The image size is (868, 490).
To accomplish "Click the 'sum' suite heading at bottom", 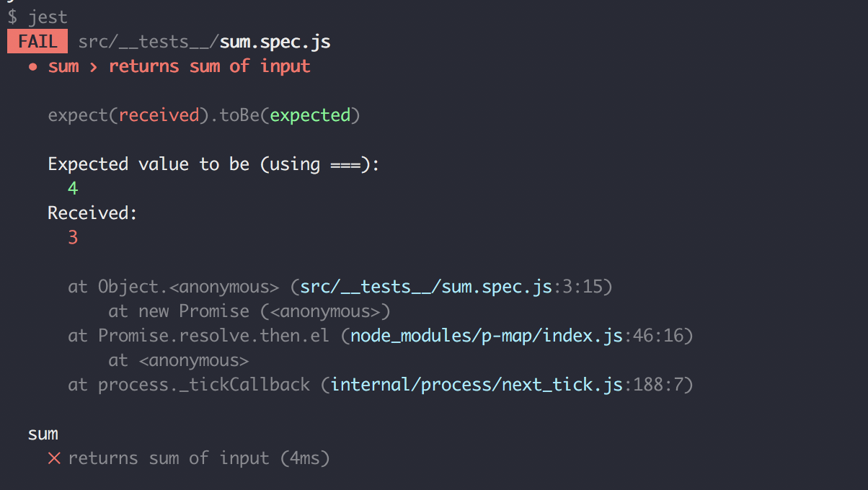I will coord(43,435).
